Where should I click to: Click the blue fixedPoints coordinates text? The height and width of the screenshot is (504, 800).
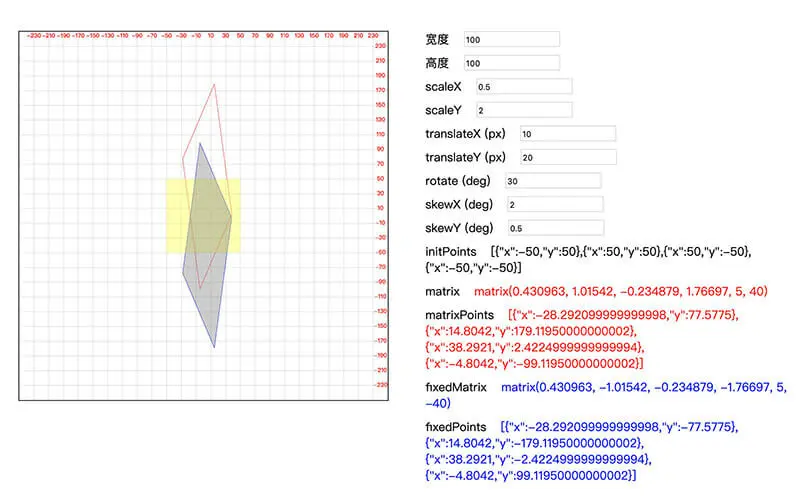pyautogui.click(x=582, y=451)
